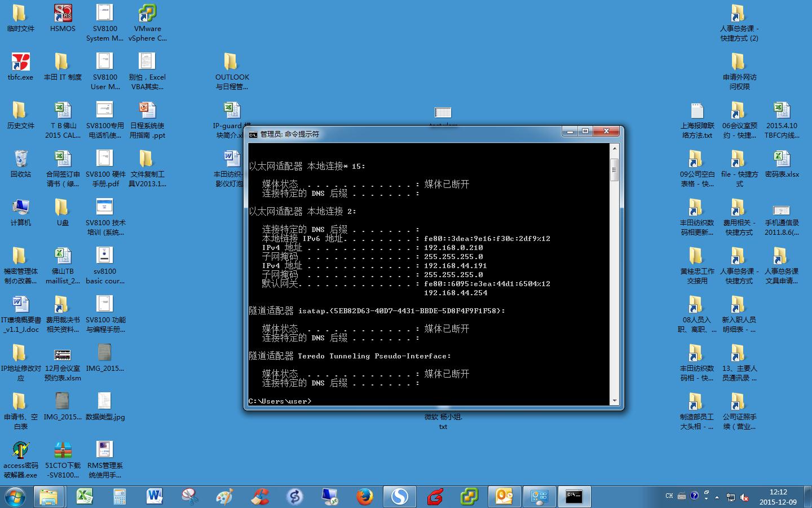Click the Command Prompt scrollbar down arrow
Viewport: 812px width, 508px height.
pos(615,400)
